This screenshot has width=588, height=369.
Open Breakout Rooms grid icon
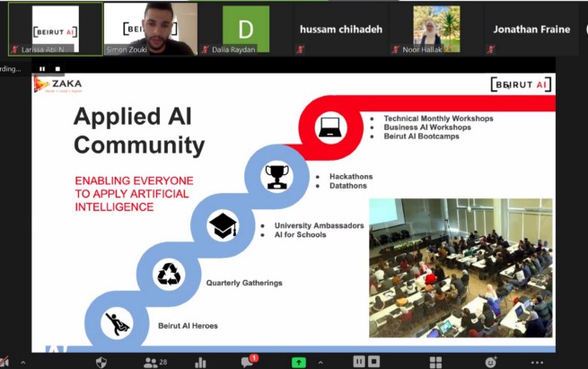[435, 362]
